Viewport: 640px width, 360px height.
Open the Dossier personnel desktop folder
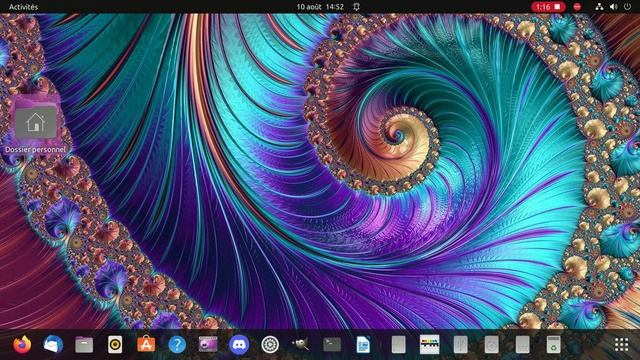pyautogui.click(x=36, y=125)
